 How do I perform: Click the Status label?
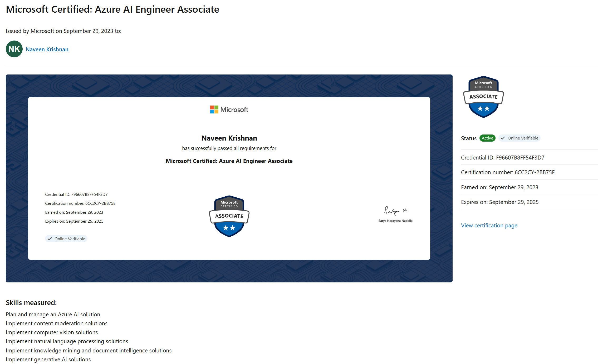point(469,138)
